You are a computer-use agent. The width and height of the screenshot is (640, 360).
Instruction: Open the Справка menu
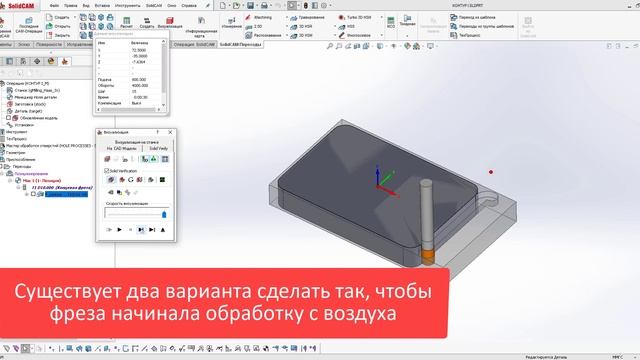point(189,6)
